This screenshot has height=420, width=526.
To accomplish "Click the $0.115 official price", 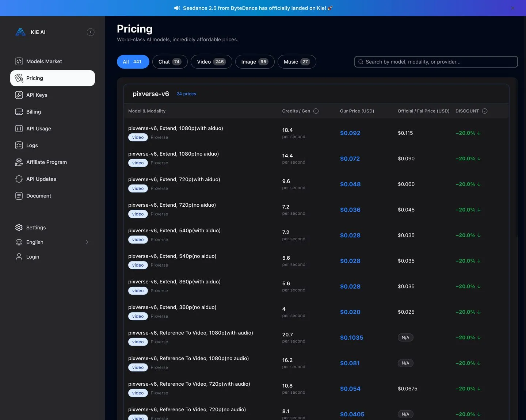I will [x=405, y=133].
